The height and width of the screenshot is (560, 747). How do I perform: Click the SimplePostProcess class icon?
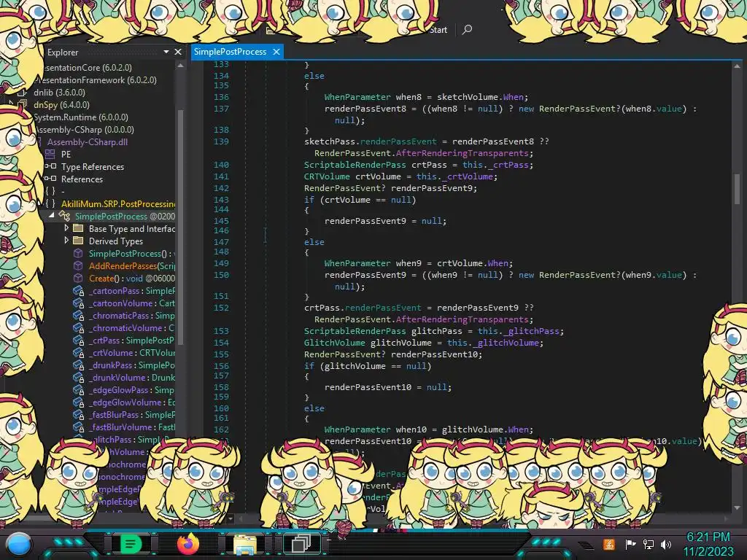click(x=64, y=216)
